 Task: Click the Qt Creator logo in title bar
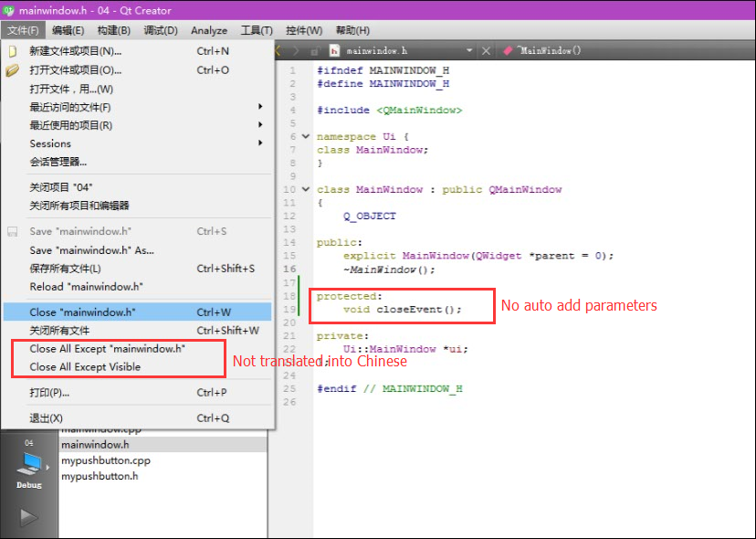9,9
